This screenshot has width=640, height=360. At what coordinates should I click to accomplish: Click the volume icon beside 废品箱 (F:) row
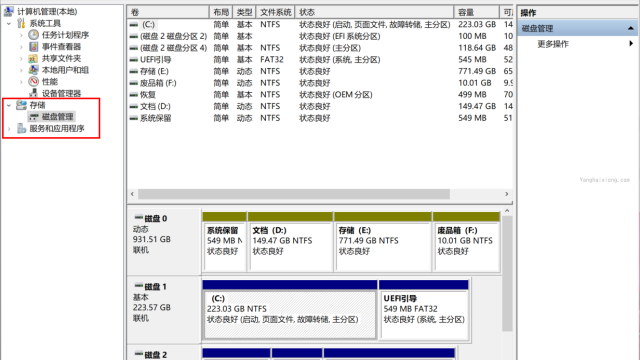tap(133, 83)
